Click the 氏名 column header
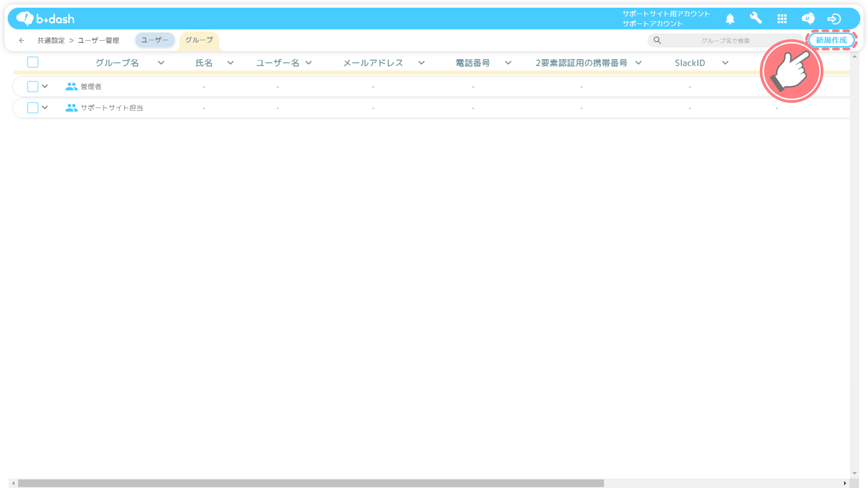 coord(204,63)
